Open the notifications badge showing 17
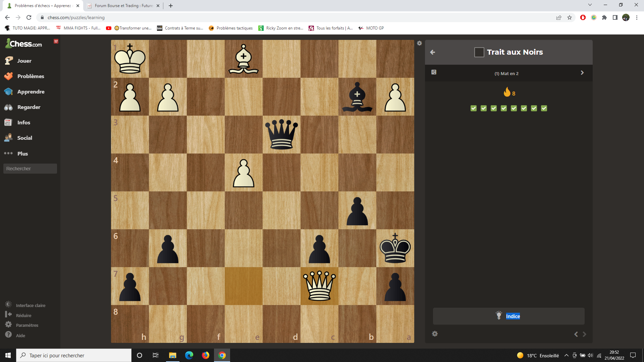This screenshot has width=644, height=362. [x=56, y=41]
